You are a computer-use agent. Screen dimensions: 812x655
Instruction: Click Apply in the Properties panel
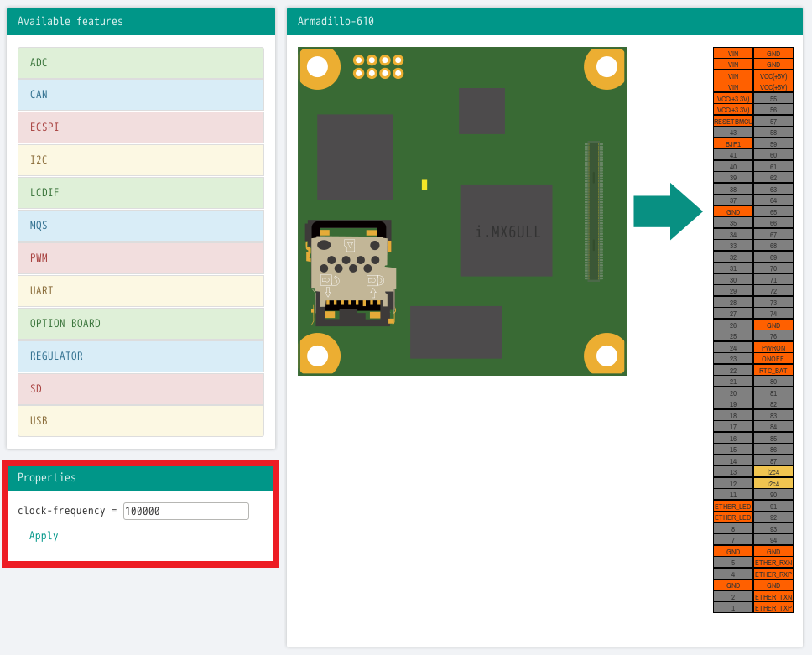pyautogui.click(x=44, y=536)
